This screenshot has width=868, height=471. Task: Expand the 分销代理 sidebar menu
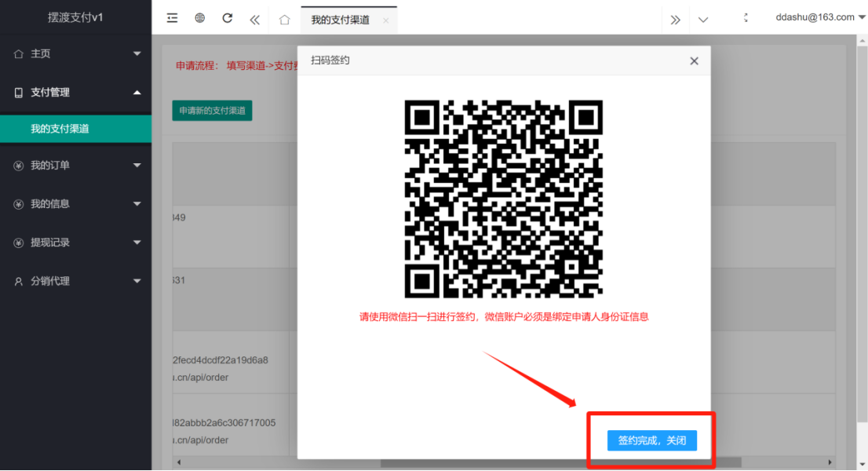pos(76,281)
